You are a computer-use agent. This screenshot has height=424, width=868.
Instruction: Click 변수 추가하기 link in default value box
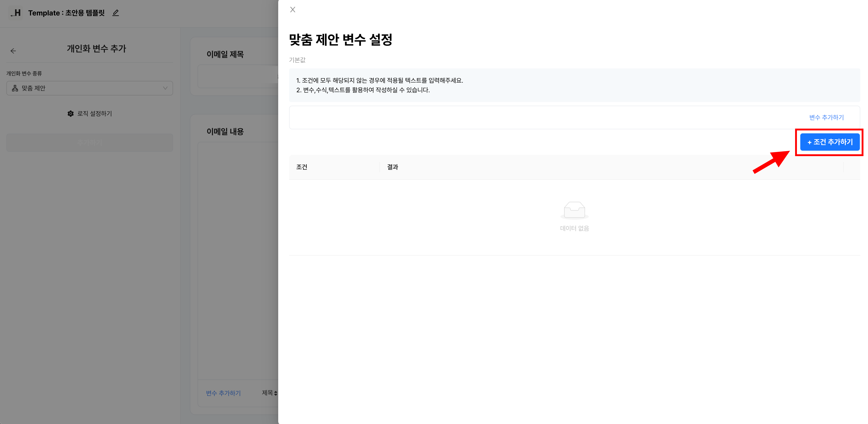tap(826, 117)
